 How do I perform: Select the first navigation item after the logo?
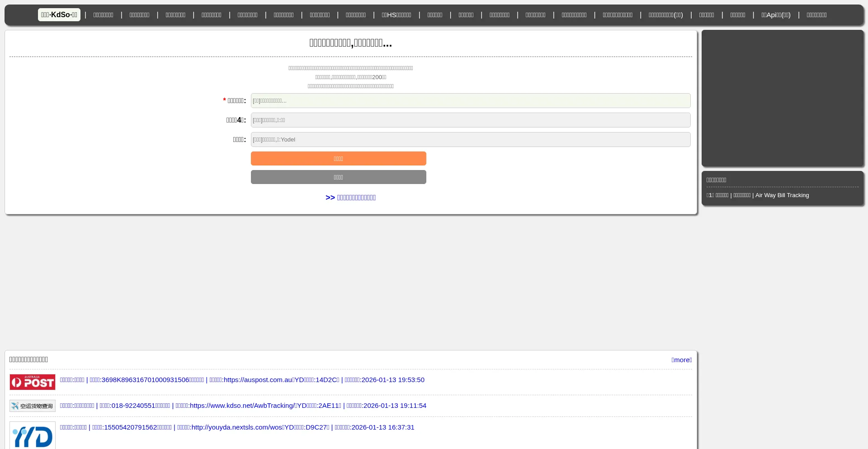(x=103, y=14)
